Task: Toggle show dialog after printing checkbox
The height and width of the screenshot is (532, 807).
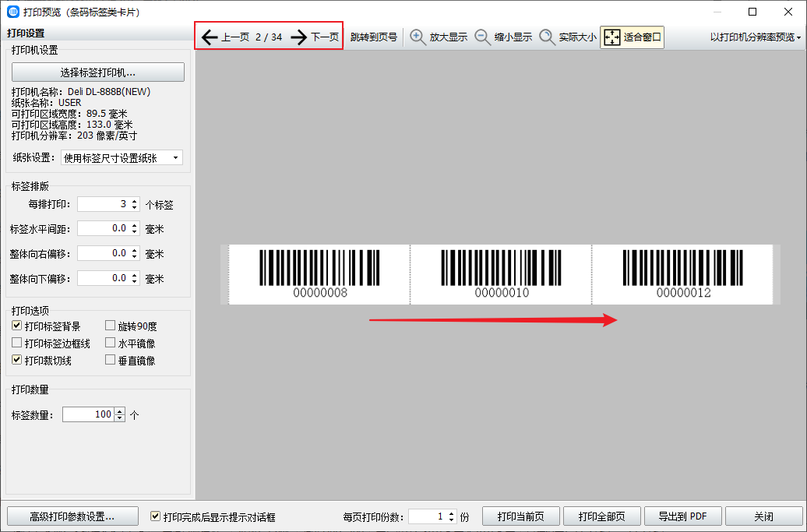Action: point(156,516)
